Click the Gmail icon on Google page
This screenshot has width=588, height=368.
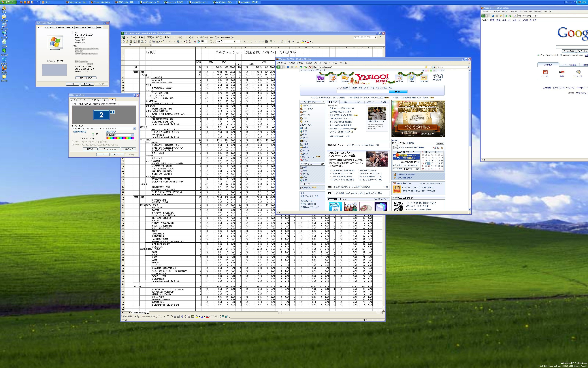point(545,72)
